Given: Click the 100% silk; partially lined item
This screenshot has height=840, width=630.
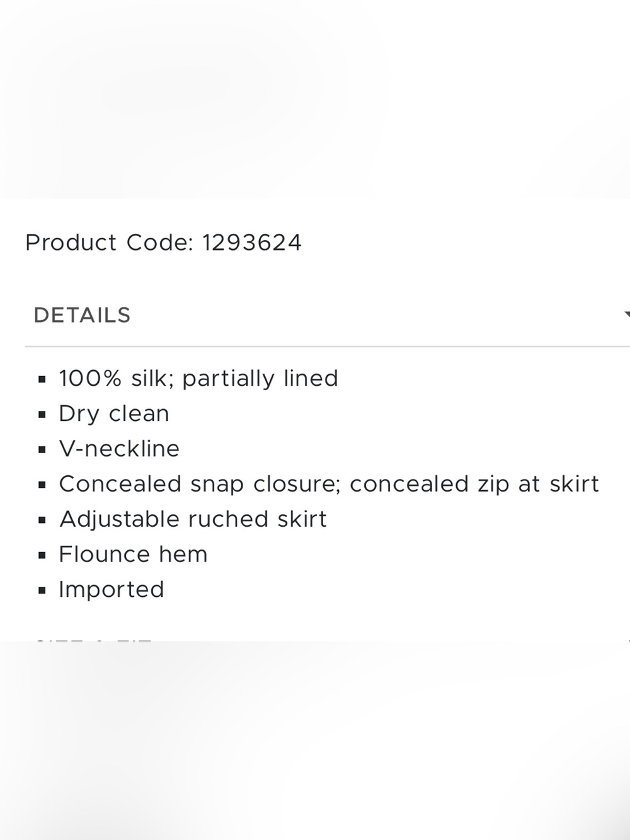Looking at the screenshot, I should 198,378.
